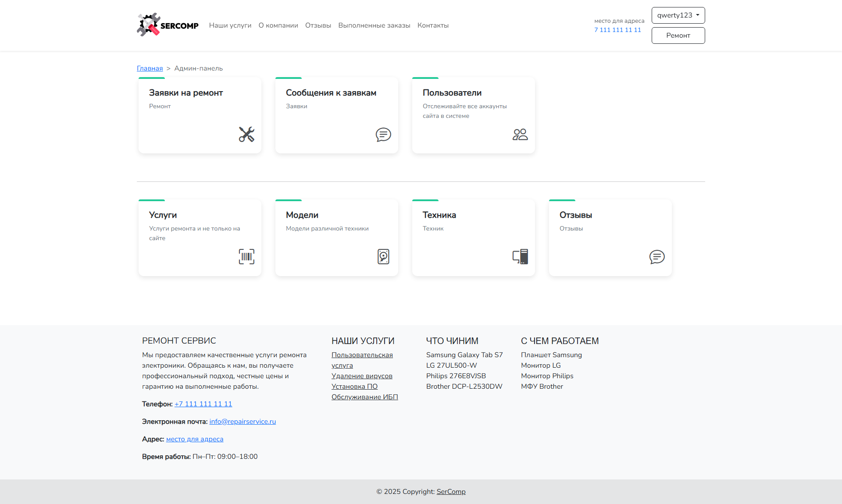Follow the Главная breadcrumb link
842x504 pixels.
(x=150, y=68)
